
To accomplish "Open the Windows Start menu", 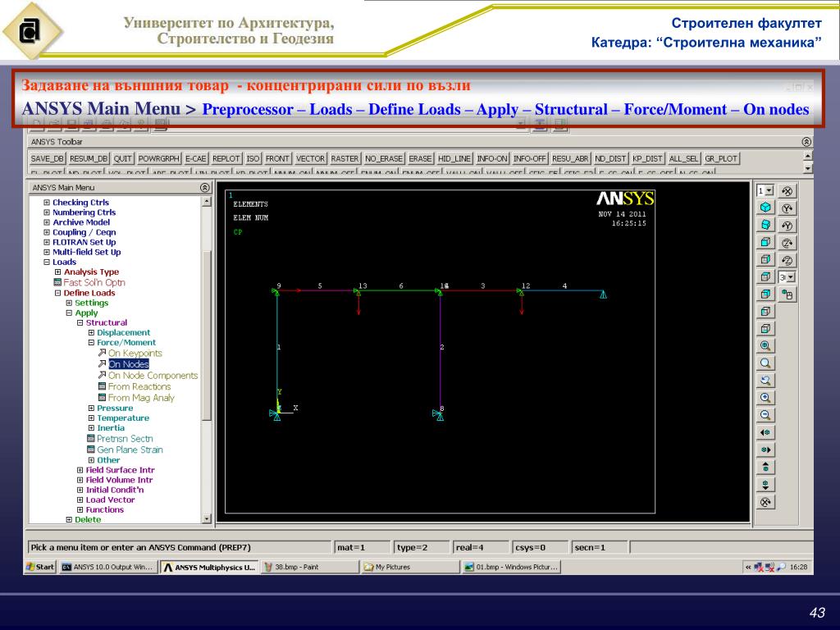I will (41, 567).
